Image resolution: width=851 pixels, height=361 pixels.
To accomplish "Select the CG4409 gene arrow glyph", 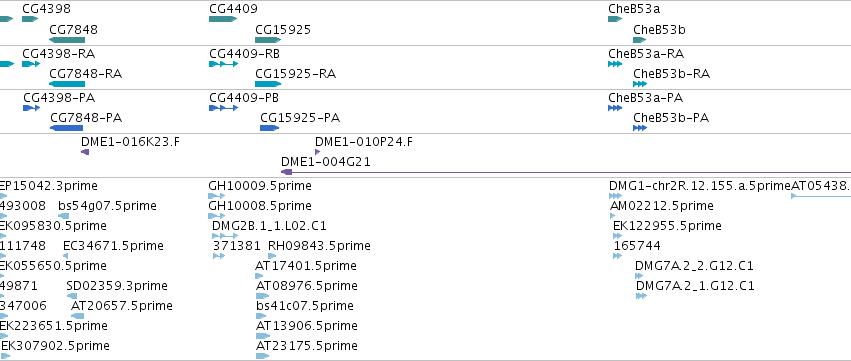I will click(x=223, y=19).
